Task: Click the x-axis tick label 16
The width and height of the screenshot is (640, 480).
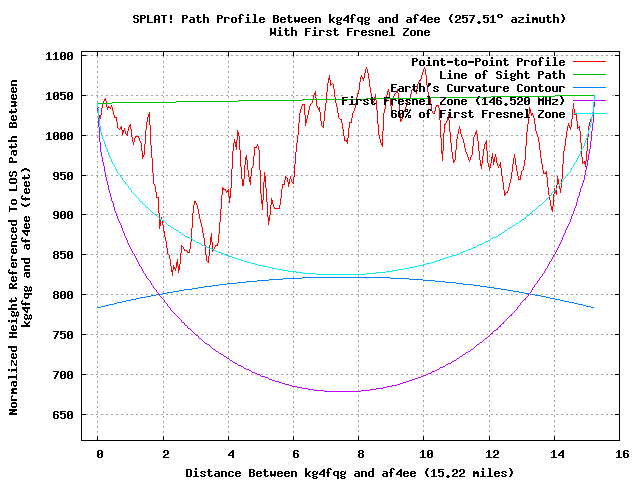Action: (x=622, y=454)
